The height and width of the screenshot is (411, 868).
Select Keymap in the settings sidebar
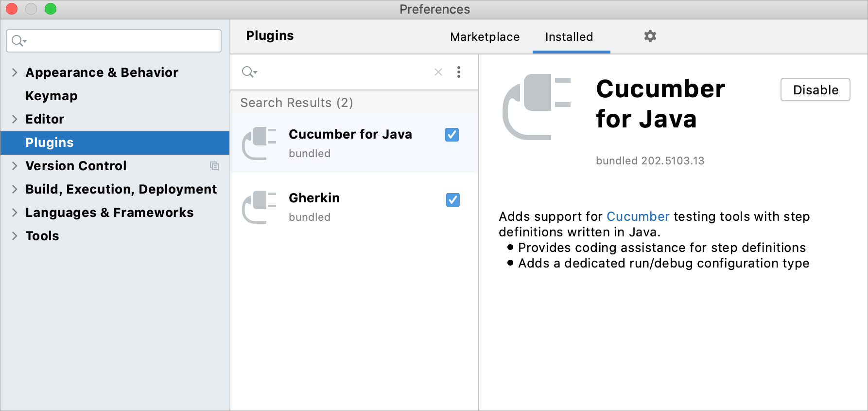(51, 95)
